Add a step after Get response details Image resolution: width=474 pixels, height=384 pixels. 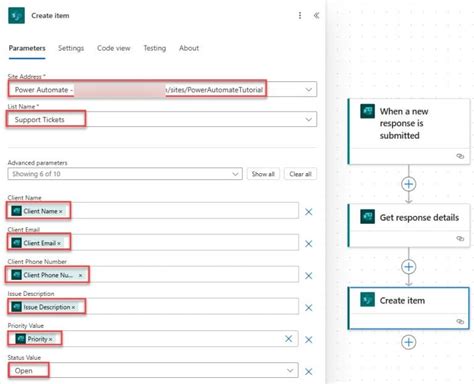(x=409, y=267)
